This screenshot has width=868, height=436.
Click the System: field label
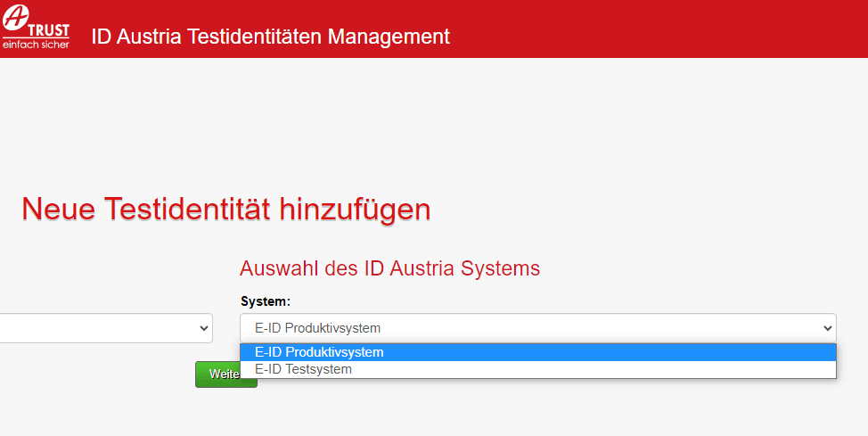pyautogui.click(x=266, y=301)
